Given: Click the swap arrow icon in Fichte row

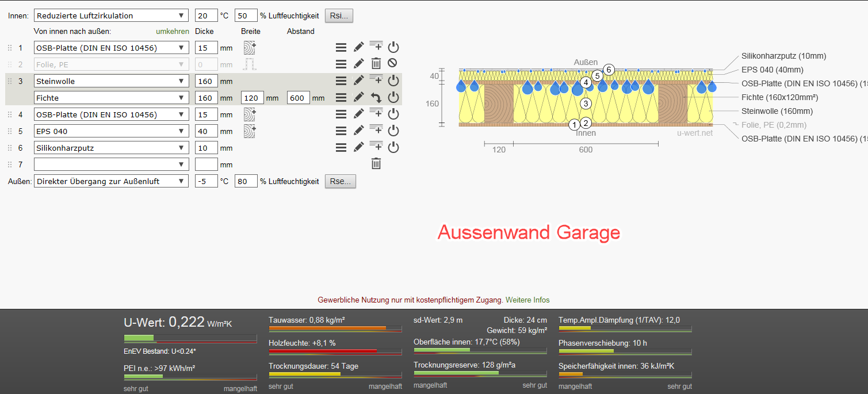Looking at the screenshot, I should point(376,98).
